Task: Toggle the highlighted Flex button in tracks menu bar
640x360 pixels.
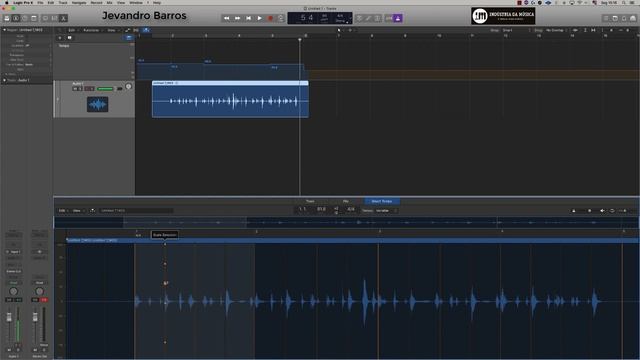Action: pos(146,30)
